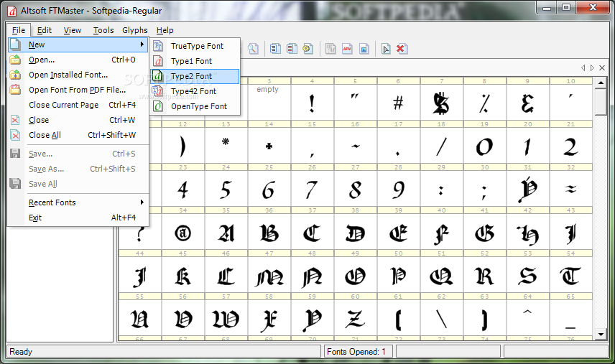
Task: Click the green OpenType Font icon
Action: 157,106
